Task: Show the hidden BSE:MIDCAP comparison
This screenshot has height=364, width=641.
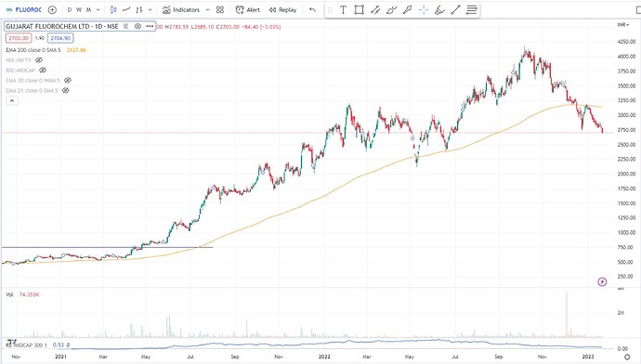Action: tap(43, 71)
